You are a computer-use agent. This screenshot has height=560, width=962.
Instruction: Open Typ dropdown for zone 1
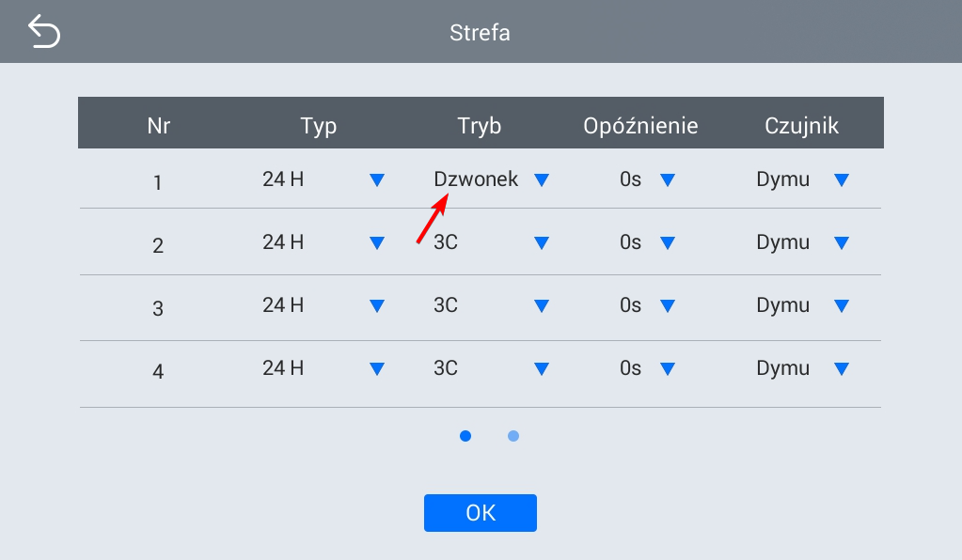coord(377,179)
